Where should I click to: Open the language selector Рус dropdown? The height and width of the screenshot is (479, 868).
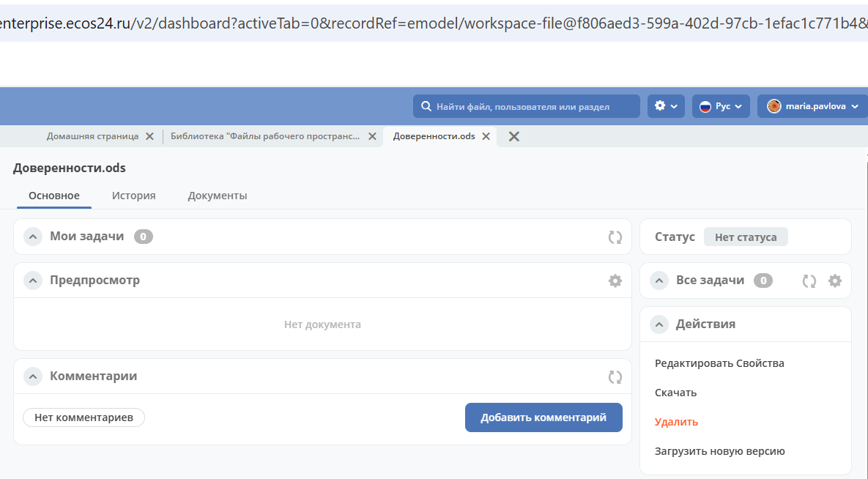[721, 106]
